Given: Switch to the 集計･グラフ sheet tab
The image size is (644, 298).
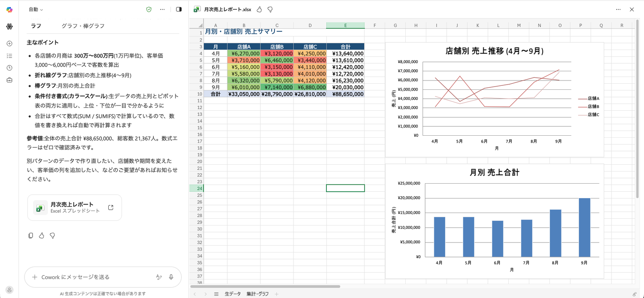Looking at the screenshot, I should tap(258, 294).
